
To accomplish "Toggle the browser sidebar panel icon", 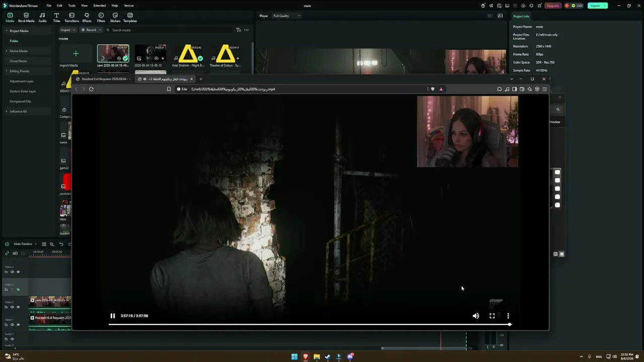I will point(514,89).
